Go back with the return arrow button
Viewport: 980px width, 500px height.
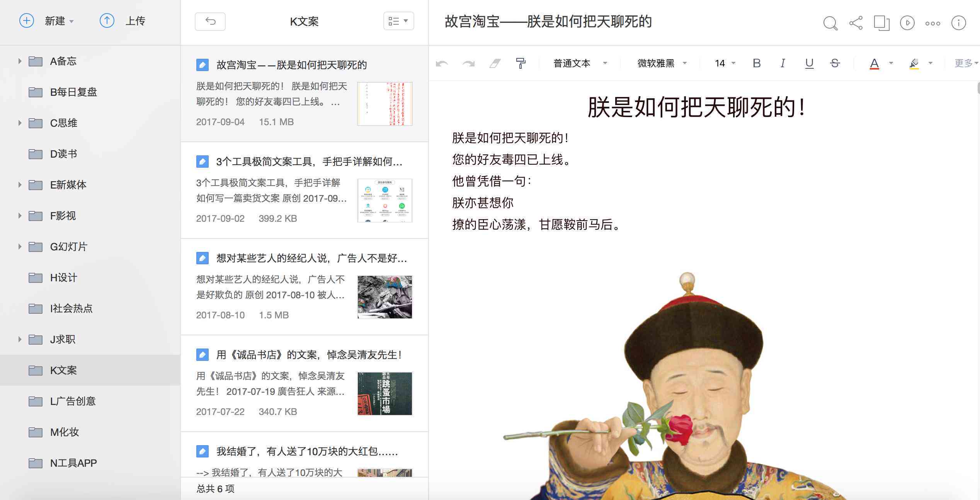[210, 21]
